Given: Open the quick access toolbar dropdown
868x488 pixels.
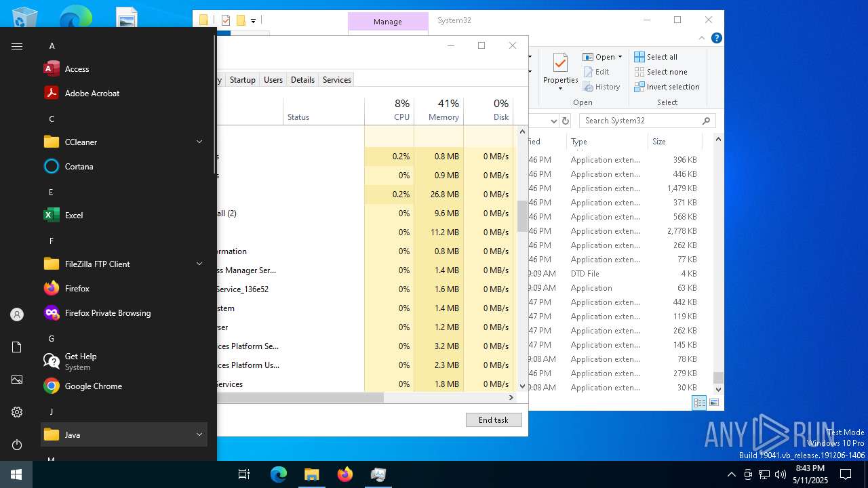Looking at the screenshot, I should click(253, 21).
